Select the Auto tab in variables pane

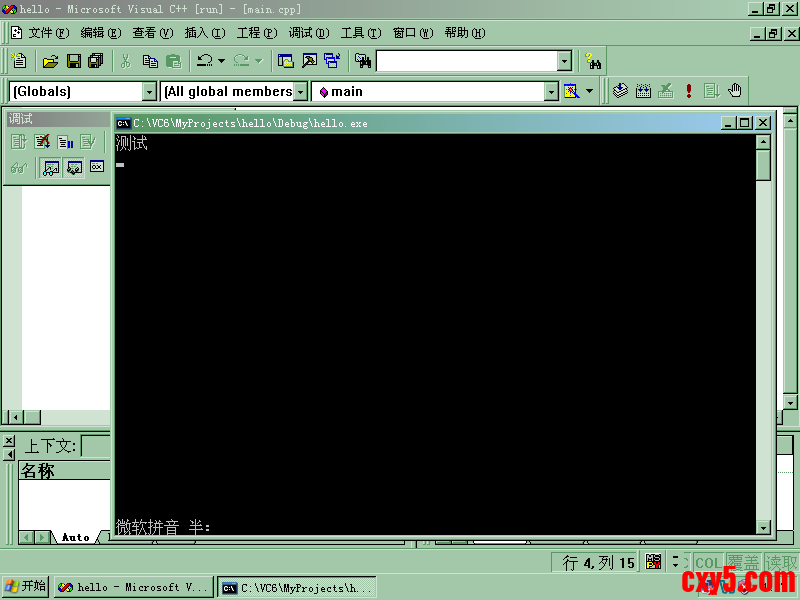point(76,537)
